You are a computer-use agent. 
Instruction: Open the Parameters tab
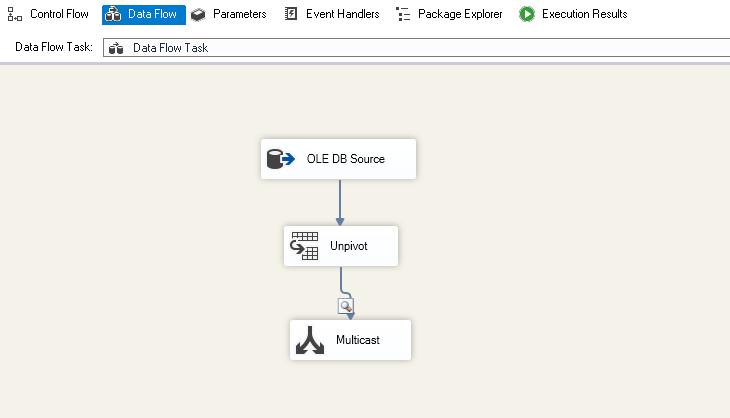(239, 15)
